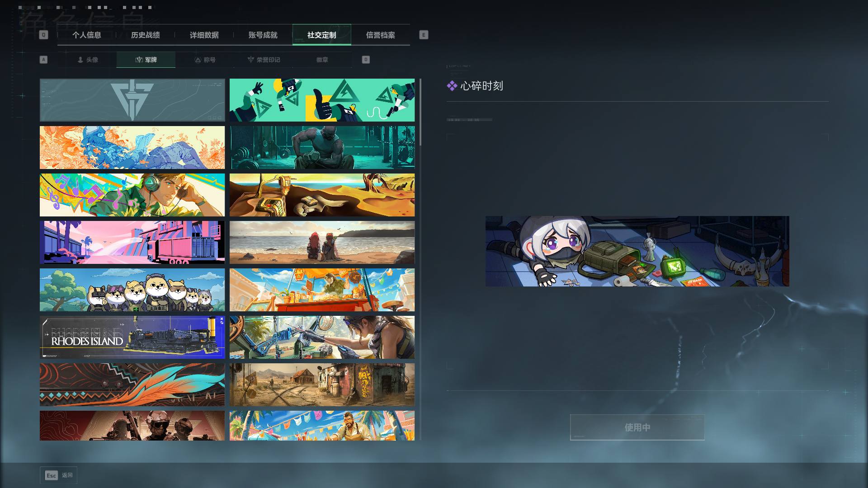Choose the RHODES ISLAND banner

click(x=132, y=338)
